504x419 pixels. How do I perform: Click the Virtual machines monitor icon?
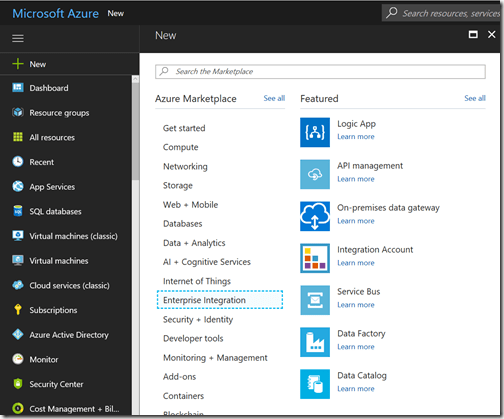coord(18,260)
